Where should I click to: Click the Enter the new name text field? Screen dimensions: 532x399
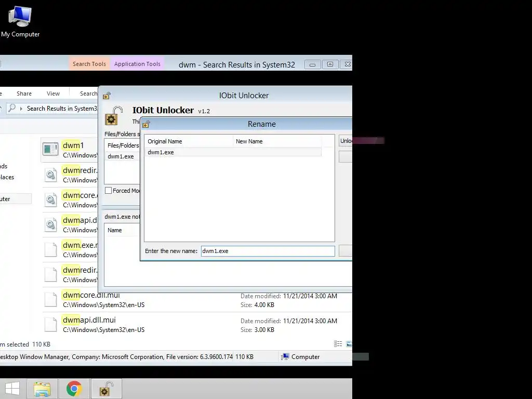[268, 251]
